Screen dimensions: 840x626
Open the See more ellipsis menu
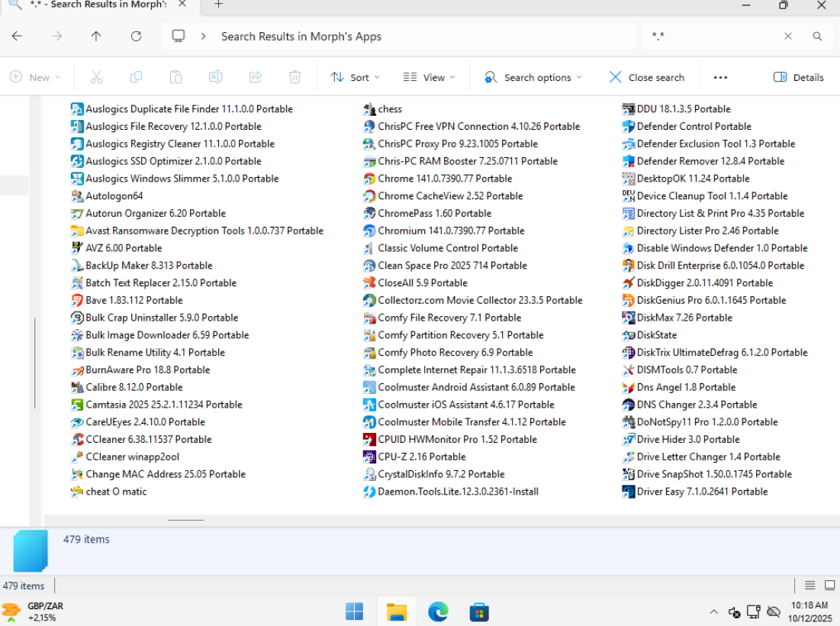[x=720, y=77]
